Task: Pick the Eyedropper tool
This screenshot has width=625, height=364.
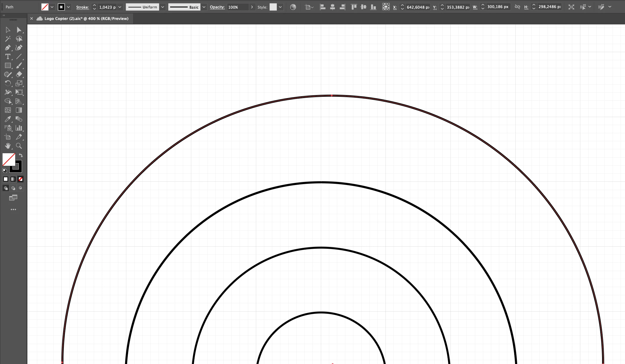Action: (8, 119)
